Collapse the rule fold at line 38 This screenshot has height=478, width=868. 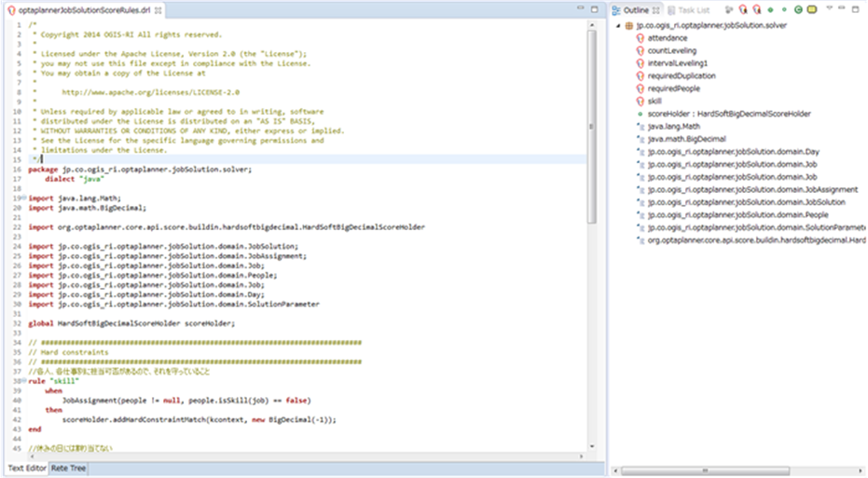[x=24, y=381]
